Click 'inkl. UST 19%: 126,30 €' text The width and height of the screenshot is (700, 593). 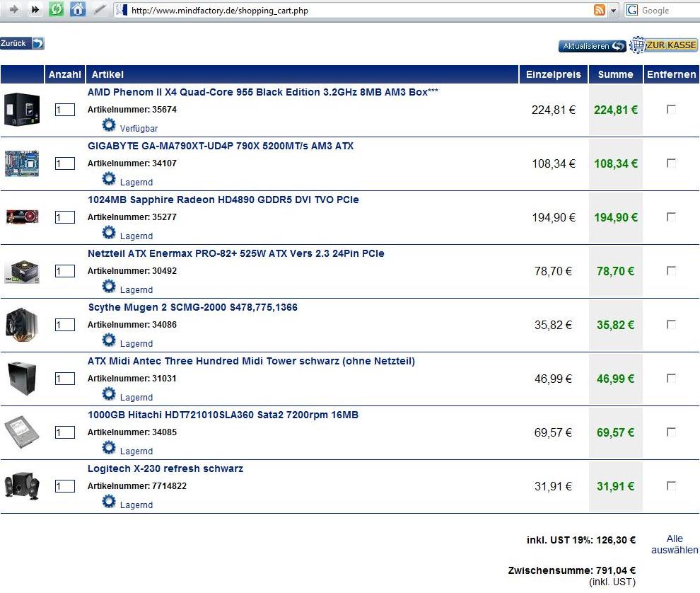click(x=581, y=540)
